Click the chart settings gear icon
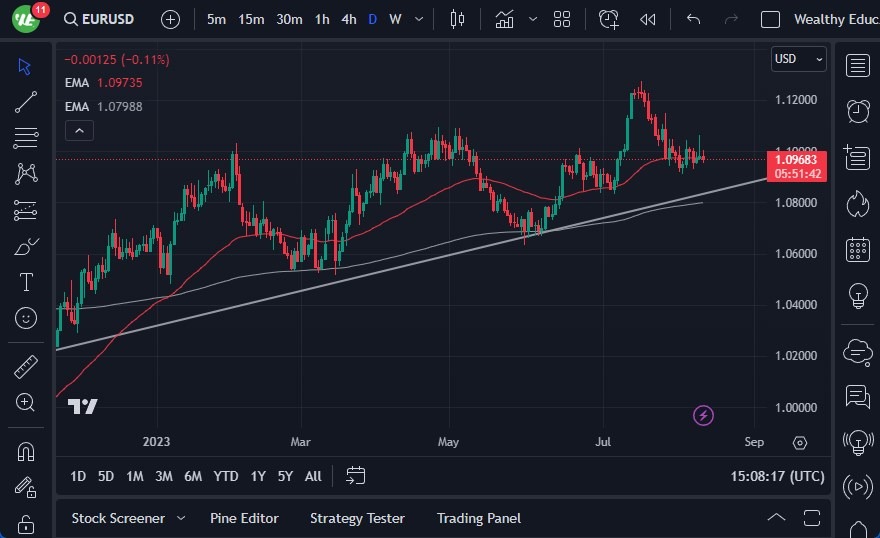The width and height of the screenshot is (880, 538). (799, 443)
